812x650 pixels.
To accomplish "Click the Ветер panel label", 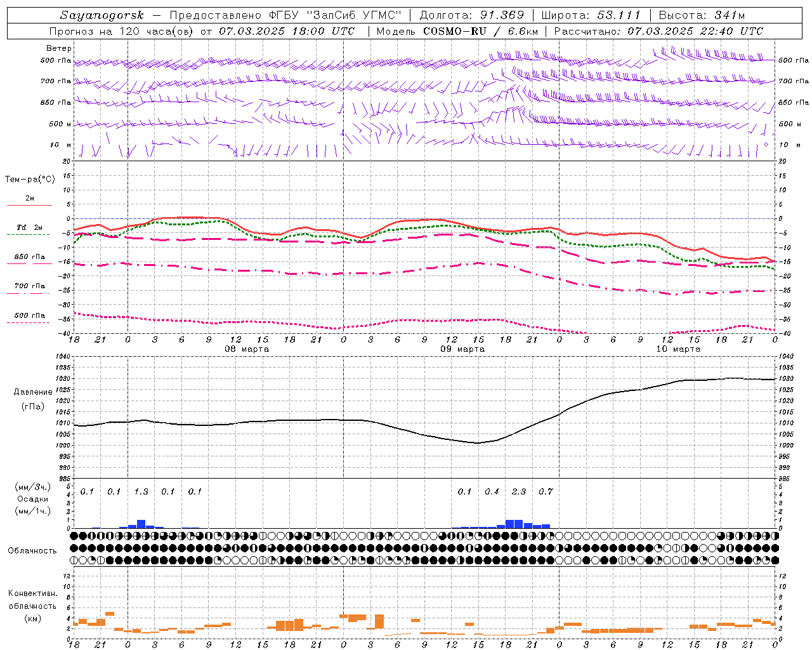I will point(59,48).
